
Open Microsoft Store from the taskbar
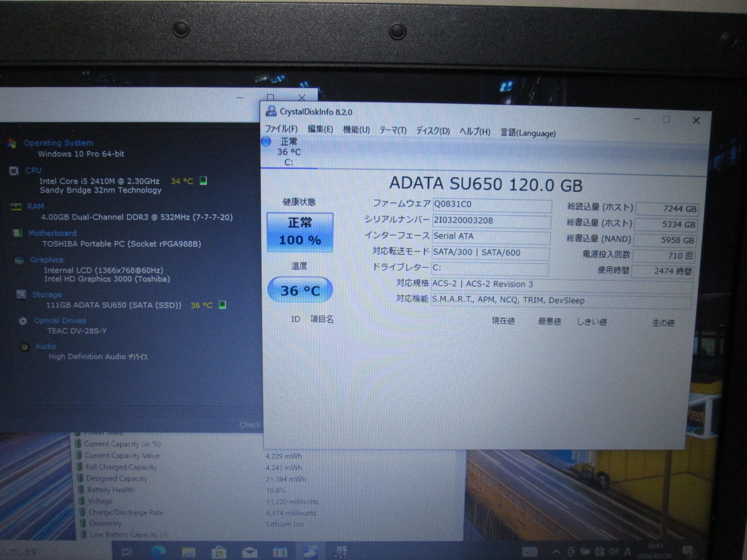coord(218,553)
